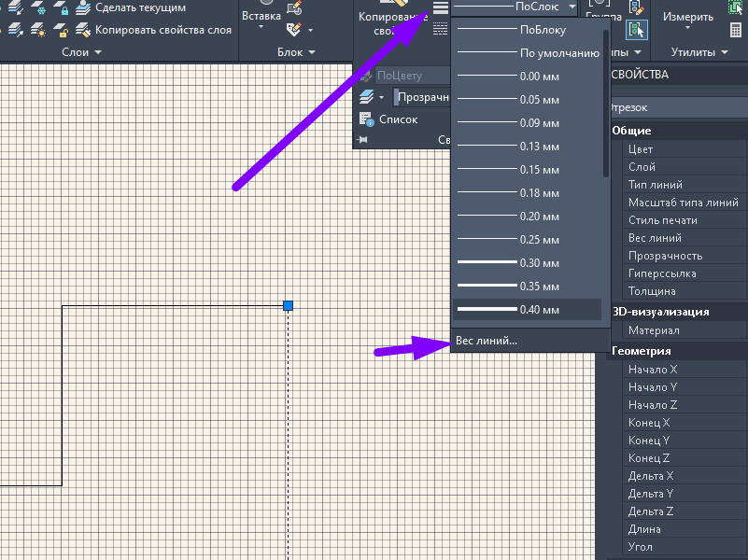Viewport: 748px width, 560px height.
Task: Expand the Блок panel dropdown
Action: (312, 52)
